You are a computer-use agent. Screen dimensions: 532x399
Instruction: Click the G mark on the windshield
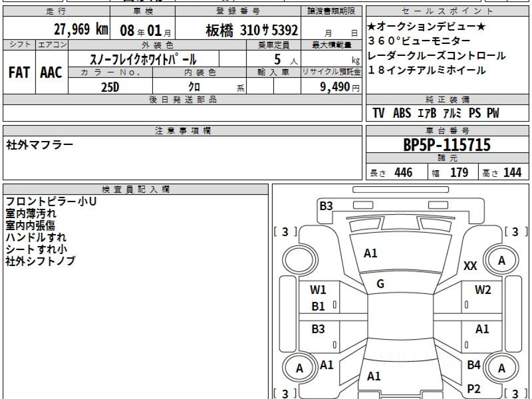point(380,284)
